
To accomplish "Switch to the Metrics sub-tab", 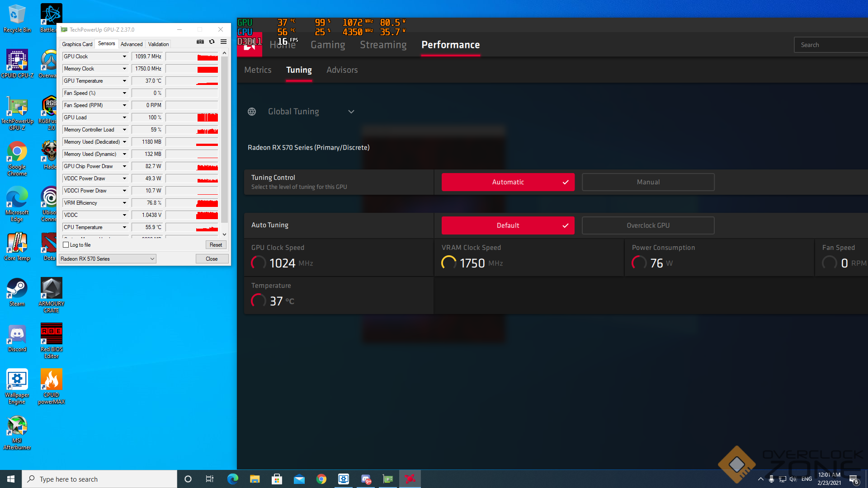I will (258, 70).
